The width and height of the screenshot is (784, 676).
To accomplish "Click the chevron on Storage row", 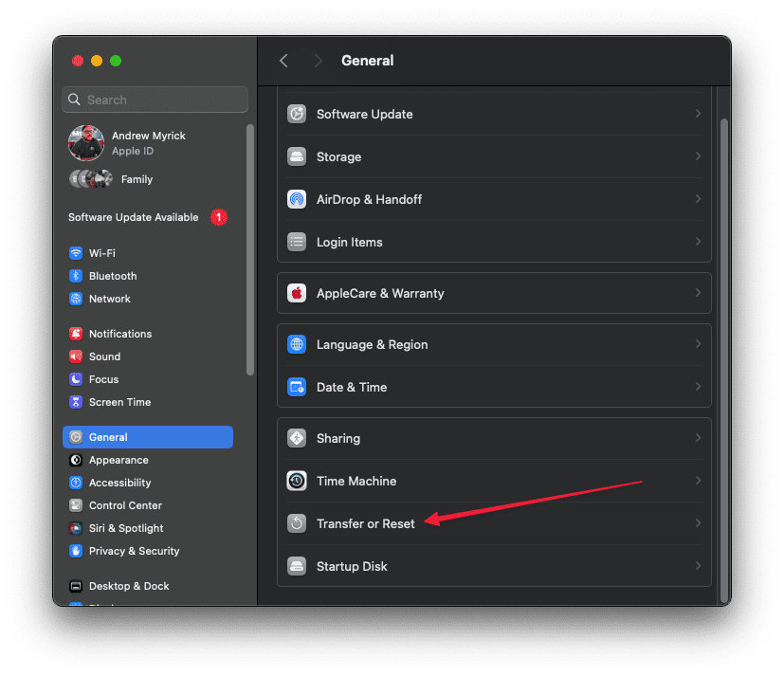I will (x=698, y=156).
